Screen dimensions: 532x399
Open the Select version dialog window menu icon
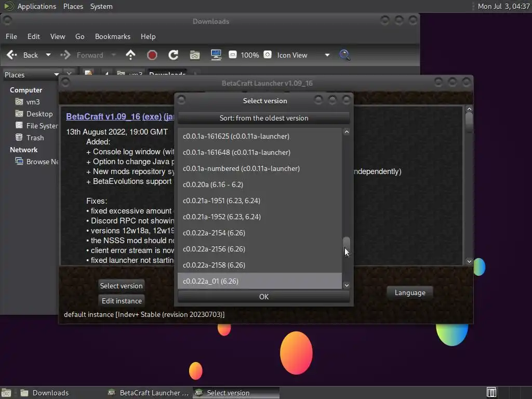(x=181, y=99)
